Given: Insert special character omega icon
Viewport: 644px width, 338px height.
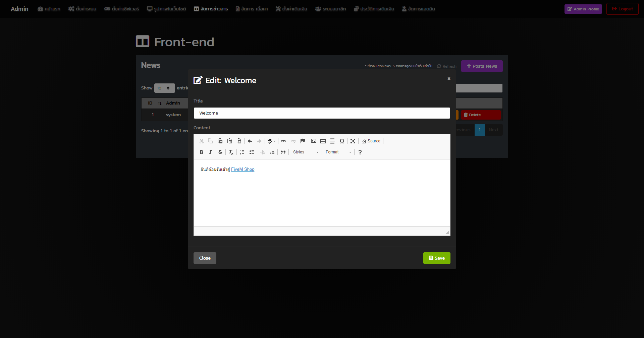Looking at the screenshot, I should [342, 141].
